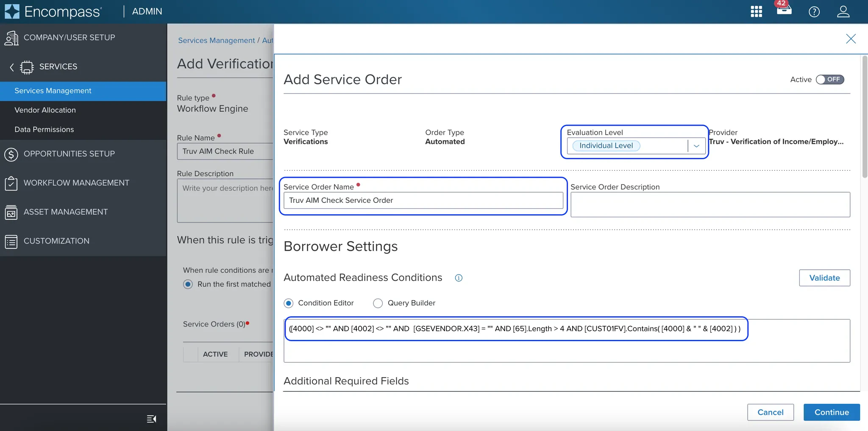Image resolution: width=868 pixels, height=431 pixels.
Task: Select the Query Builder radio button
Action: 377,303
